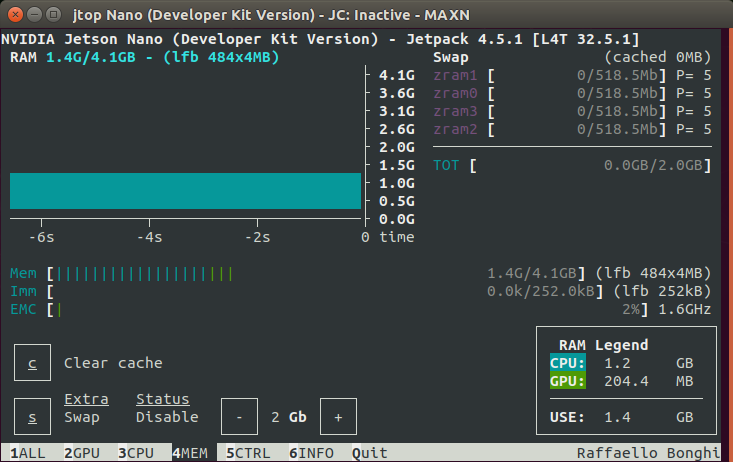This screenshot has height=462, width=733.
Task: Click 'Raffaello Bonghi' author text
Action: point(648,453)
